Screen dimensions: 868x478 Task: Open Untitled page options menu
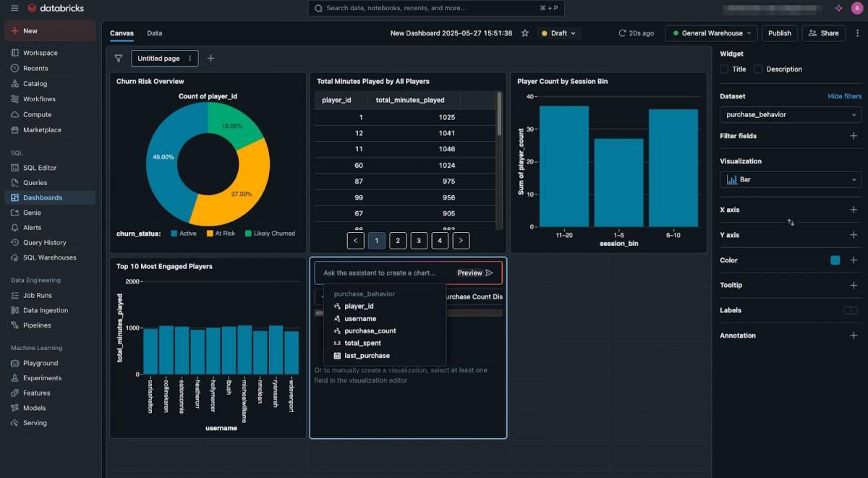pyautogui.click(x=190, y=59)
